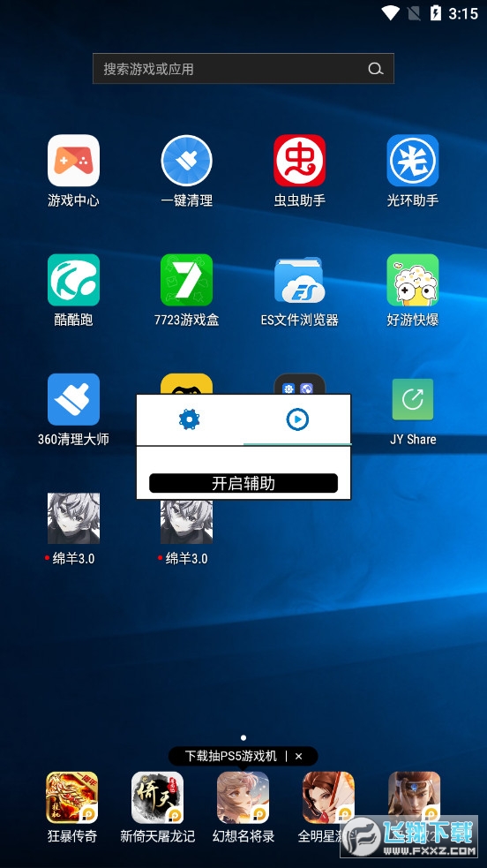Tap the 开启辅助 button
The height and width of the screenshot is (868, 487).
tap(243, 483)
